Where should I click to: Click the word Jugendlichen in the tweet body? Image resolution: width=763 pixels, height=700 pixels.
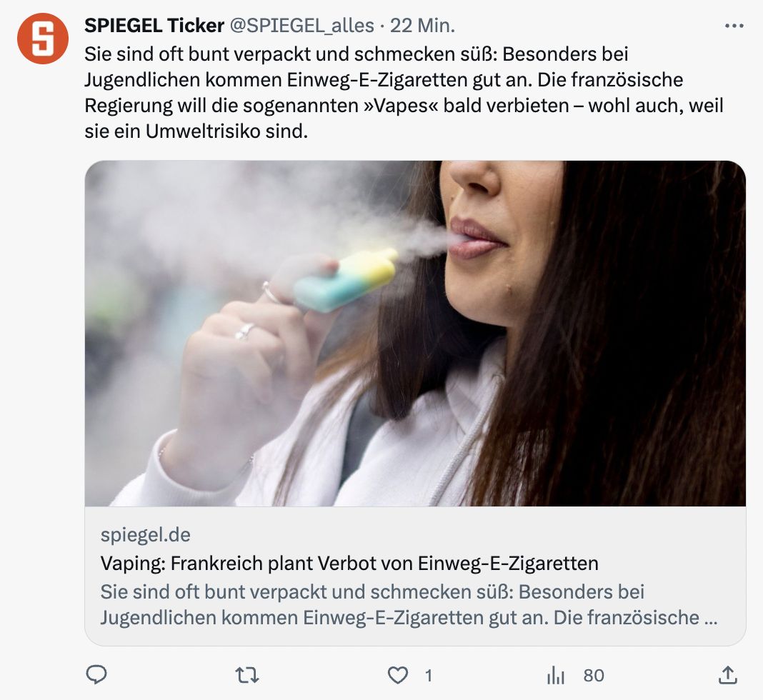[142, 80]
